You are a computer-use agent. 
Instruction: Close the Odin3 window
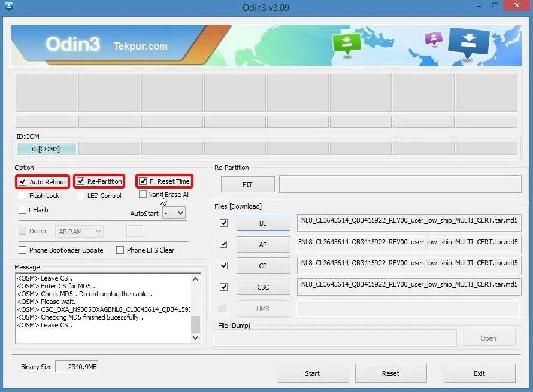click(517, 5)
